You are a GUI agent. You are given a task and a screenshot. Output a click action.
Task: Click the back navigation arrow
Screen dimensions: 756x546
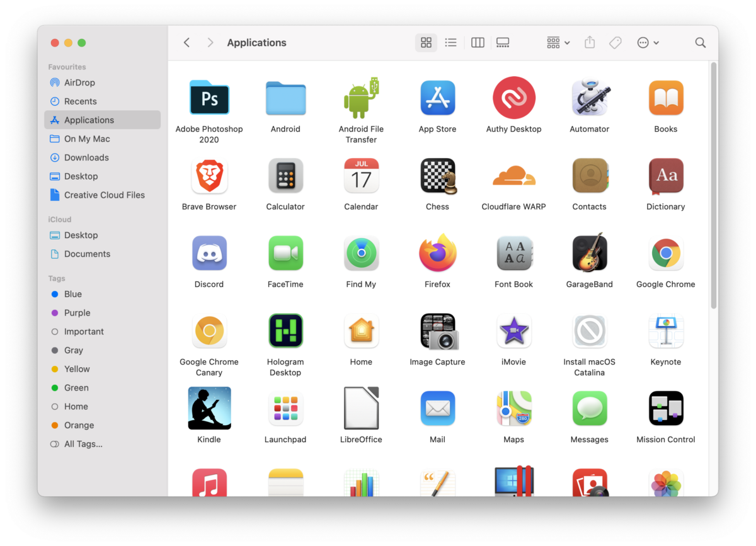186,42
